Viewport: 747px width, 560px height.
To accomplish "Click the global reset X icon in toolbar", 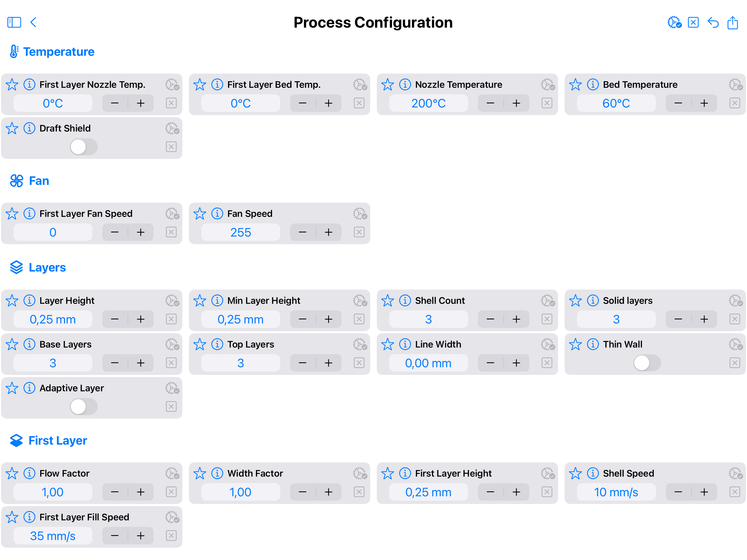I will (x=693, y=23).
